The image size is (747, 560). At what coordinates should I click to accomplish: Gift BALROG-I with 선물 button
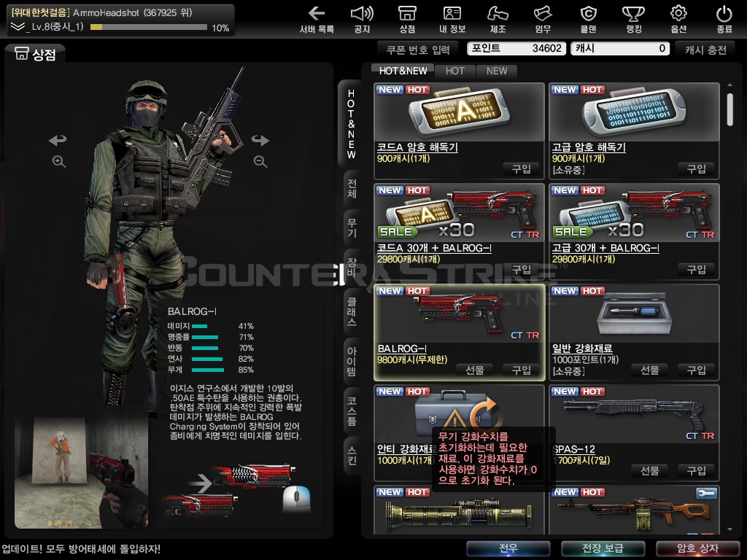click(x=474, y=370)
